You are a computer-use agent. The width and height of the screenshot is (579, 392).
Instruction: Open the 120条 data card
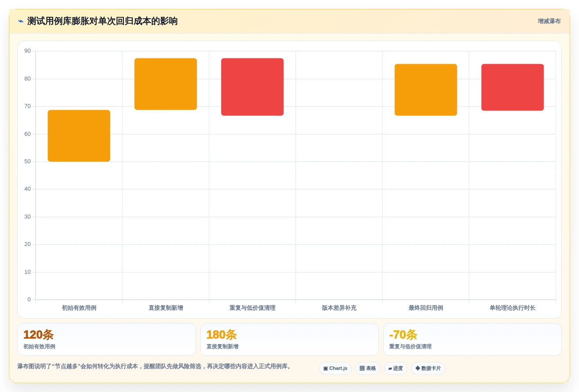click(107, 339)
